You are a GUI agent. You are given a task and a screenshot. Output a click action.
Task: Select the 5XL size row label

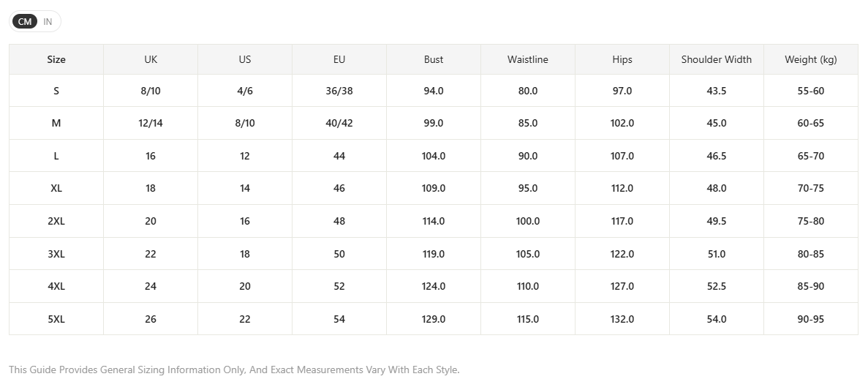point(56,319)
